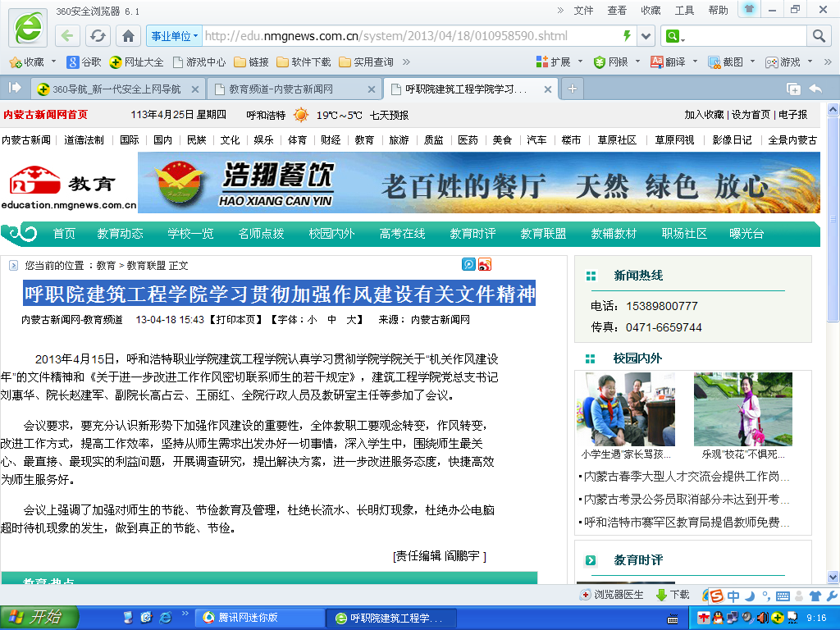This screenshot has width=840, height=630.
Task: Toggle the Sogou soft keyboard icon
Action: pyautogui.click(x=782, y=596)
